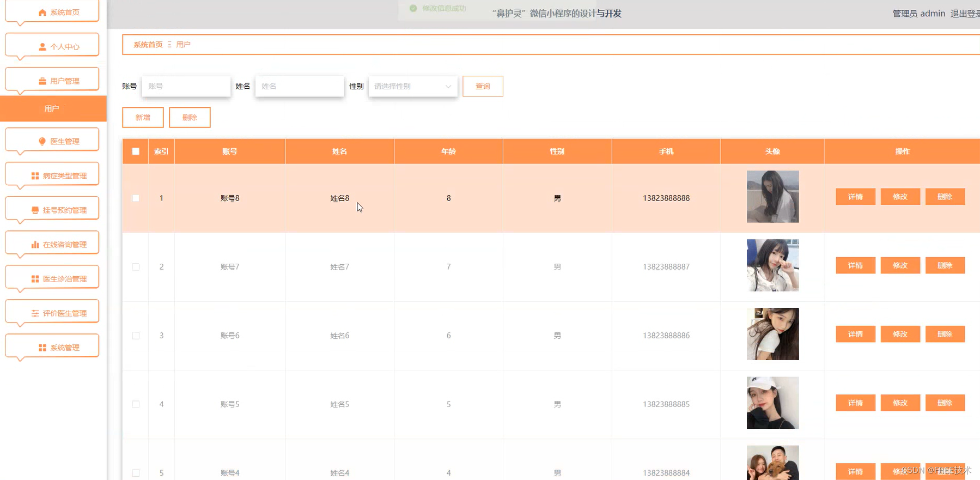Viewport: 980px width, 480px height.
Task: Click the 手机 column header
Action: (x=666, y=151)
